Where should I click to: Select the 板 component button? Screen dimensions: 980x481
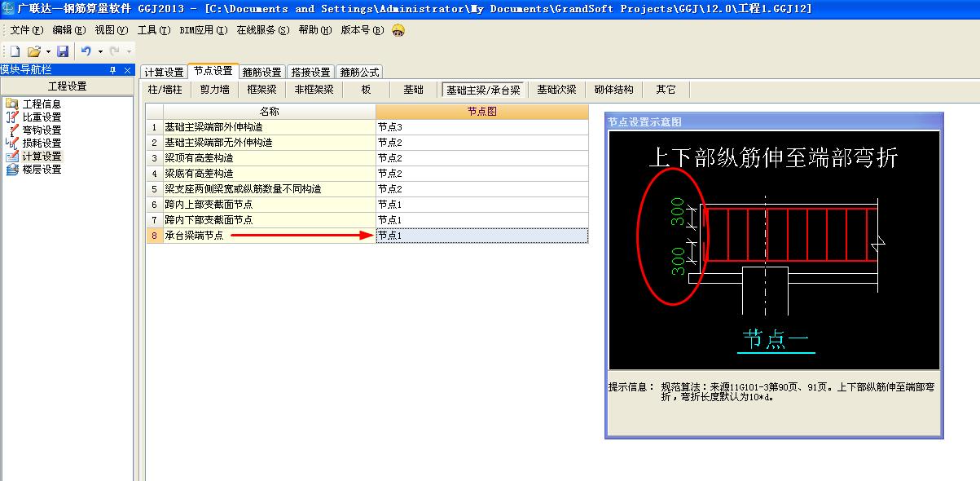[x=367, y=90]
